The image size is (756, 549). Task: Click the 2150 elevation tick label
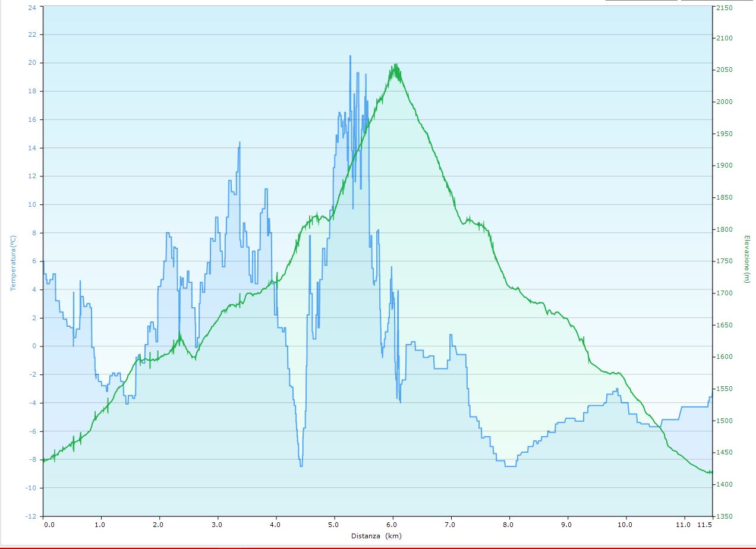(x=724, y=8)
